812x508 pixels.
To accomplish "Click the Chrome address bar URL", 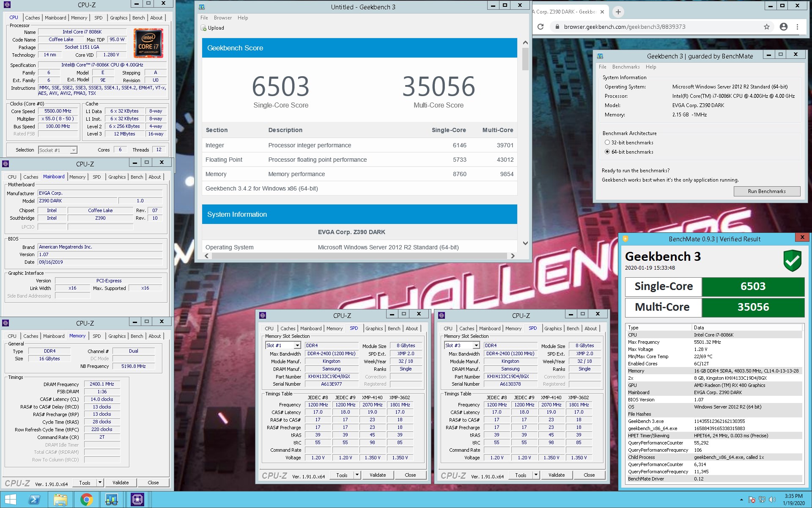I will point(624,27).
